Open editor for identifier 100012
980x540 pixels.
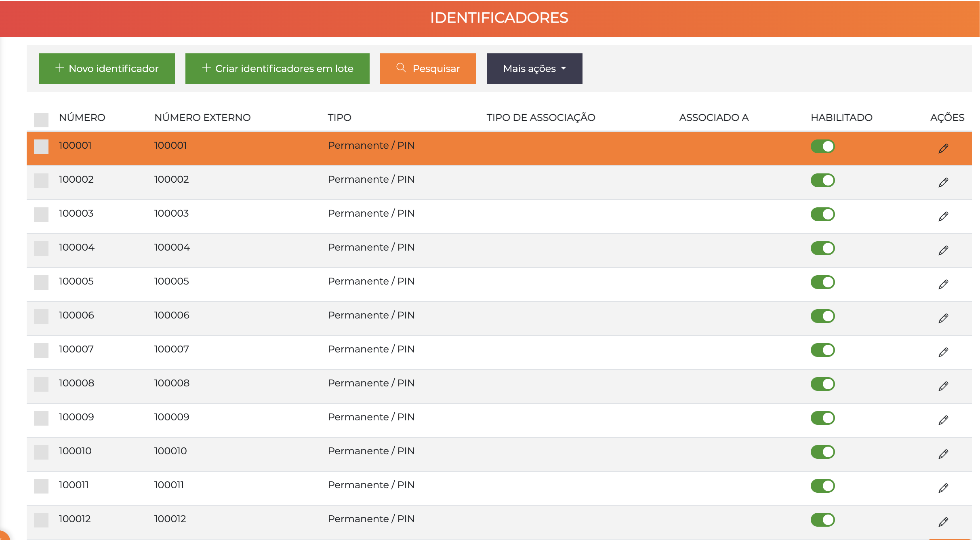coord(943,522)
